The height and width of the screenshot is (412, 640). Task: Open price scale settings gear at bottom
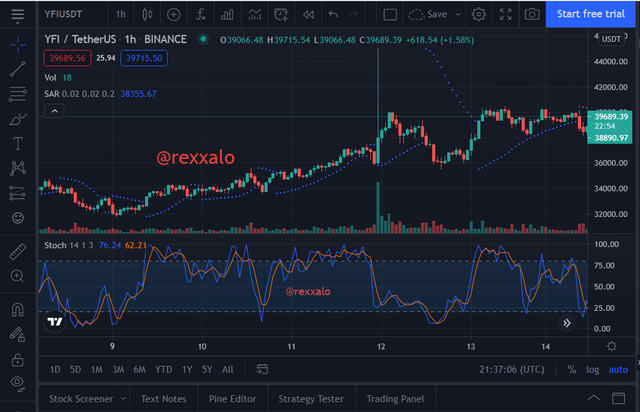(611, 346)
